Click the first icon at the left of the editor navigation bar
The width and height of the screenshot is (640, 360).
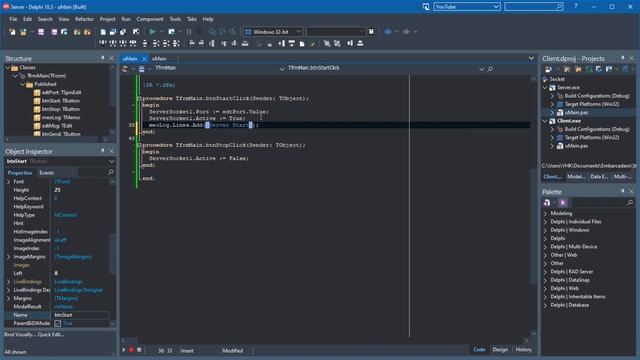(x=125, y=69)
